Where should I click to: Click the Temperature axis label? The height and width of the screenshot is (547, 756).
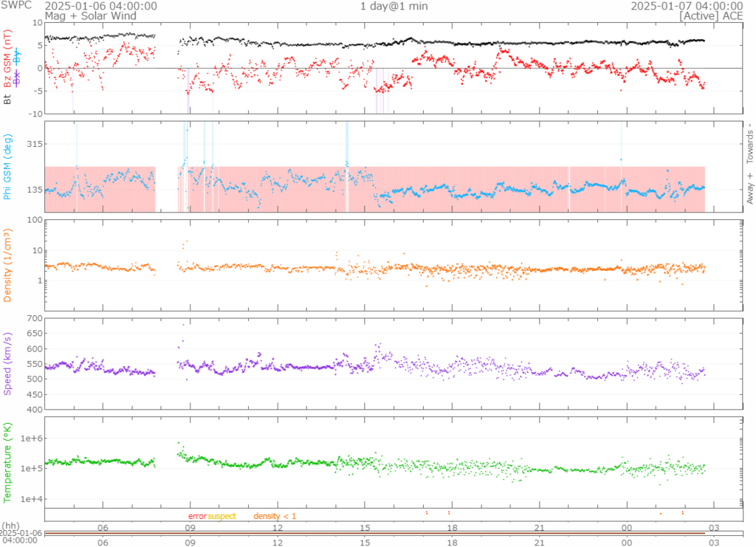pyautogui.click(x=8, y=461)
